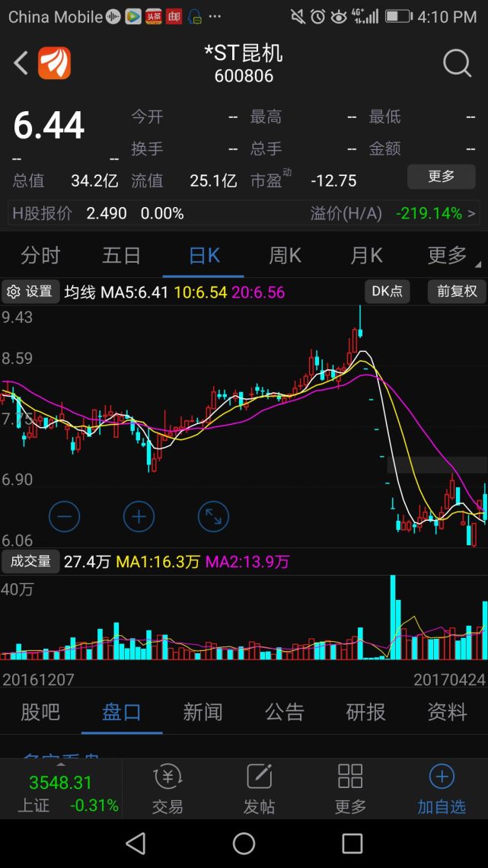Switch to 五日 chart tab
This screenshot has height=868, width=488.
(122, 256)
